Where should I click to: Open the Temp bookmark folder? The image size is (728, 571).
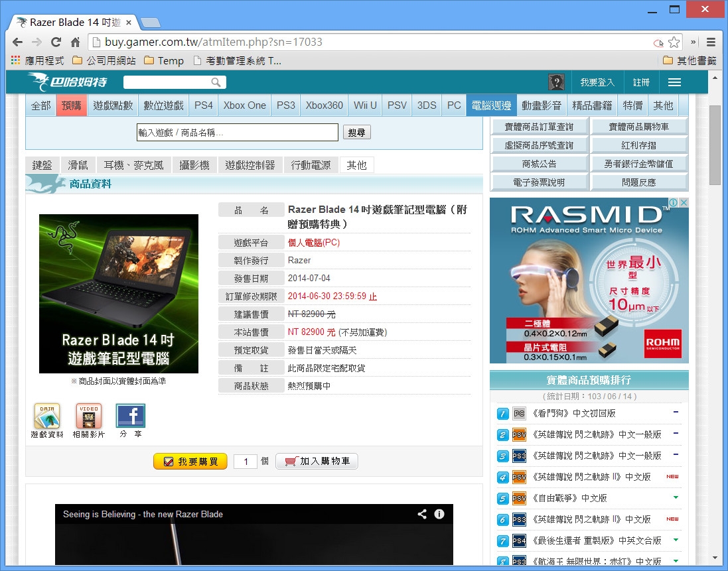pyautogui.click(x=164, y=60)
